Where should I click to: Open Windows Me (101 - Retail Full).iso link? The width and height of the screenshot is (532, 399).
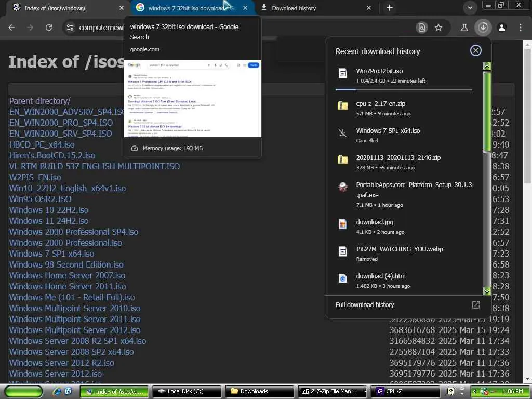tap(72, 297)
